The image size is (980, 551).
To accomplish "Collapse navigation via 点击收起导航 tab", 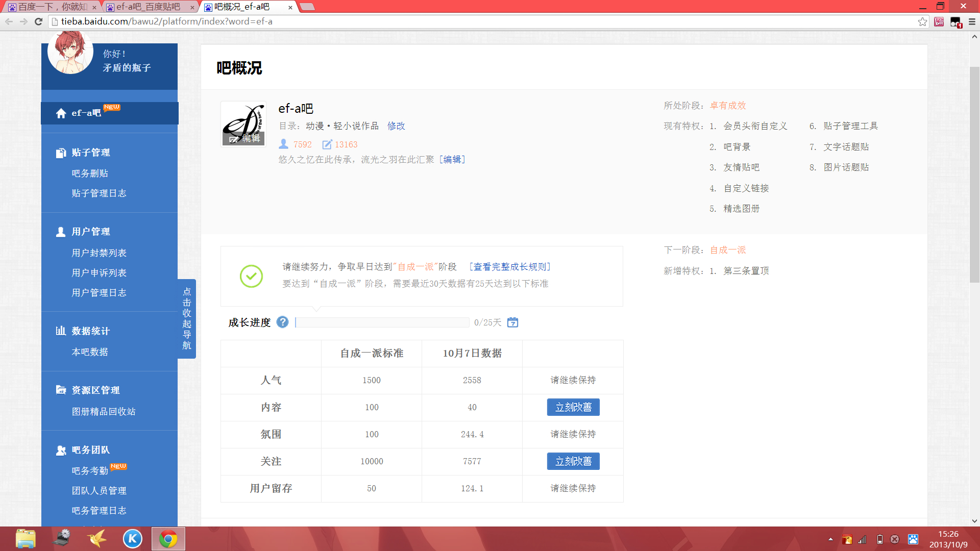I will tap(187, 318).
